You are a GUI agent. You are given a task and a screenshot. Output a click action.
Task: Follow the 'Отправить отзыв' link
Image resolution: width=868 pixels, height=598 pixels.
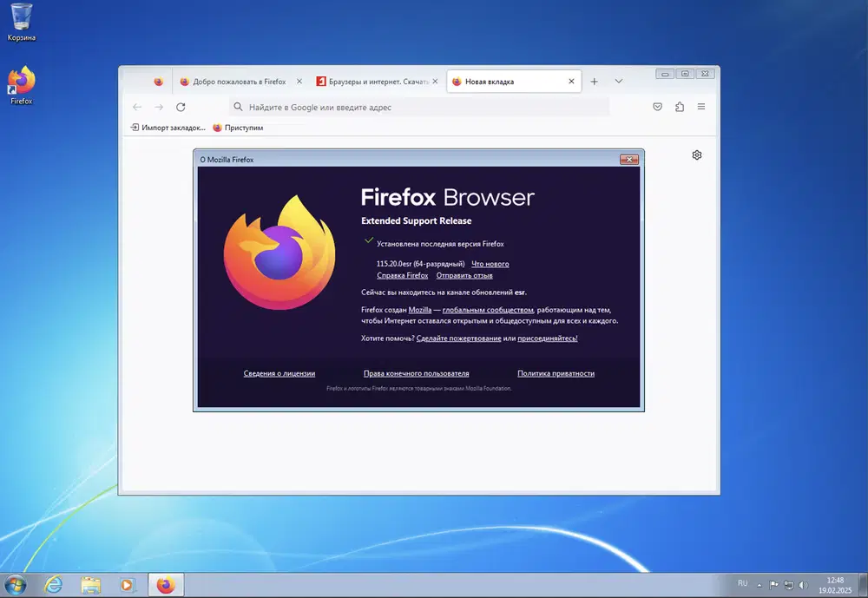point(464,275)
